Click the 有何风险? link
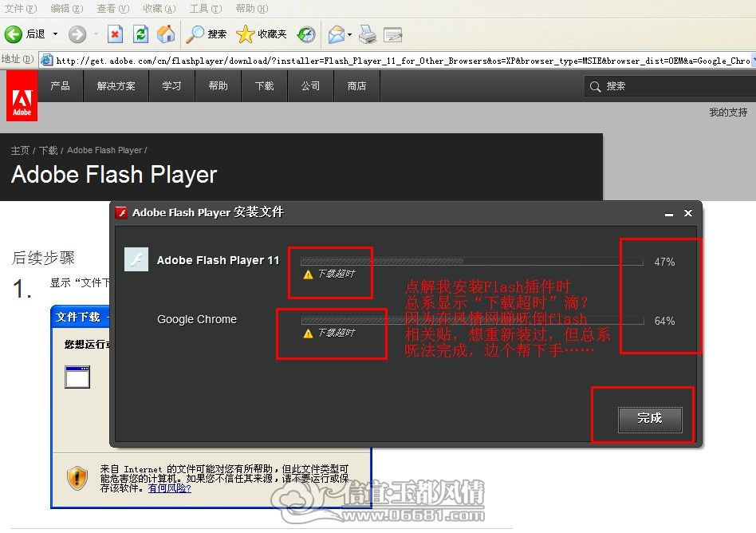Viewport: 756px width, 533px height. click(x=170, y=488)
